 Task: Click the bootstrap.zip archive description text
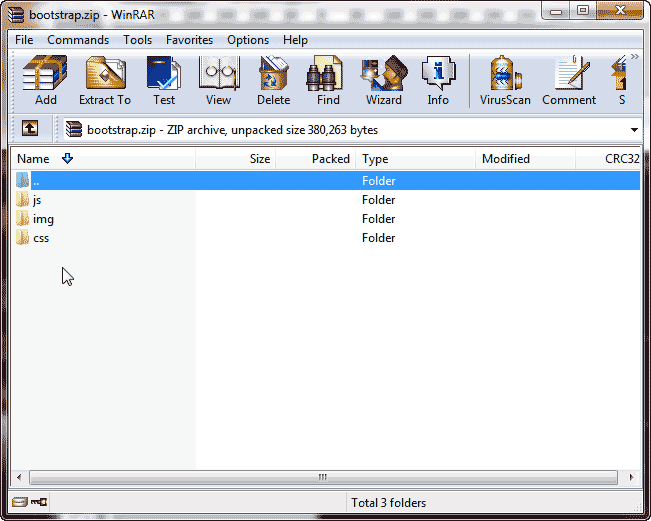point(232,130)
